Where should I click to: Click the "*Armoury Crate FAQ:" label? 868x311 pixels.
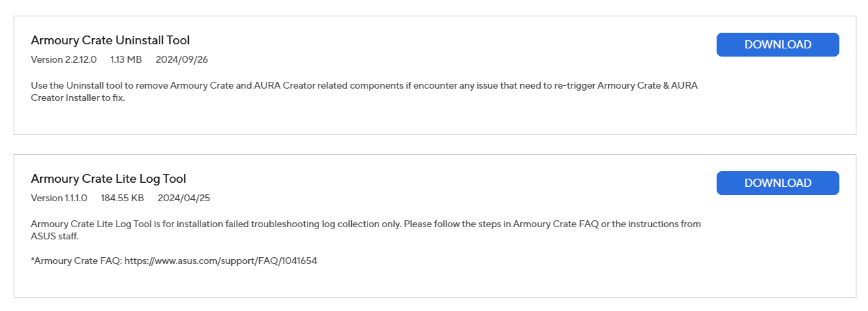76,261
